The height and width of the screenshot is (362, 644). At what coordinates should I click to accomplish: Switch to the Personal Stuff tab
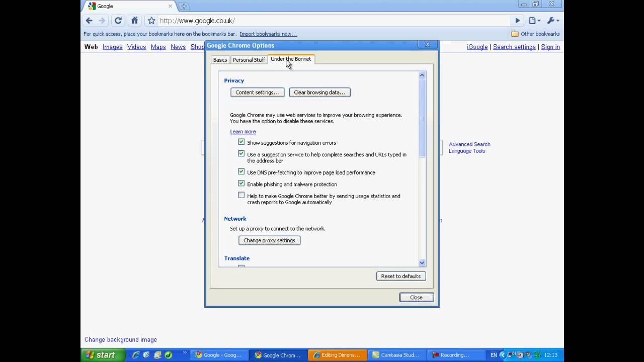coord(249,60)
